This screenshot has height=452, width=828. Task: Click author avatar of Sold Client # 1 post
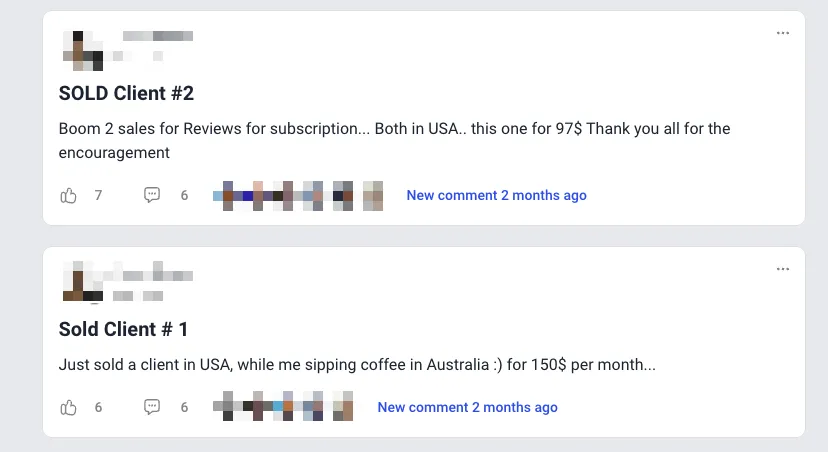coord(83,282)
